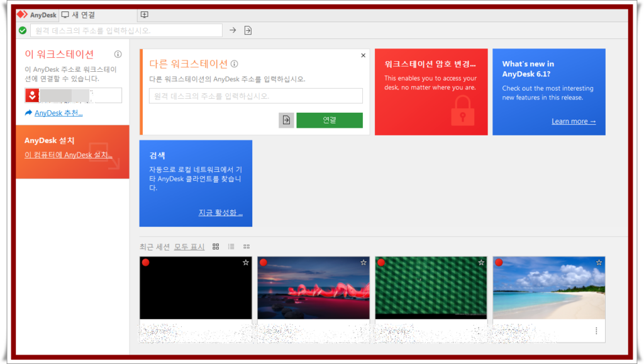The image size is (644, 364).
Task: Click the file transfer icon in the top toolbar
Action: pos(248,30)
